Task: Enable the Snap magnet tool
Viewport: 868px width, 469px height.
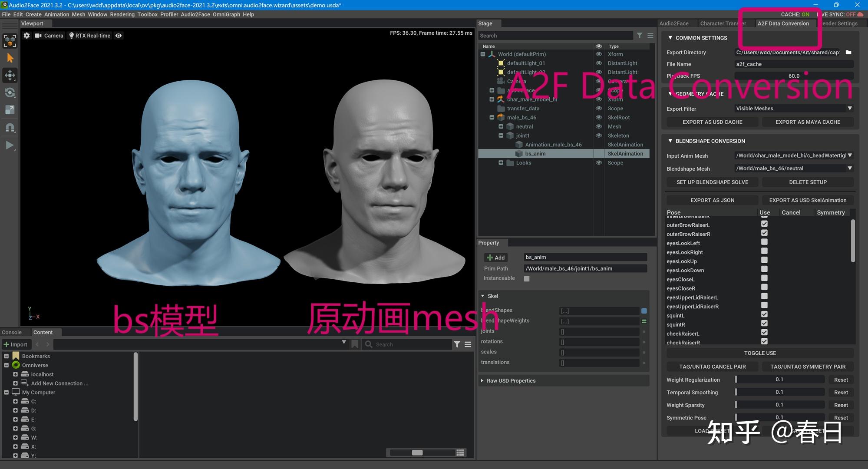Action: (10, 127)
